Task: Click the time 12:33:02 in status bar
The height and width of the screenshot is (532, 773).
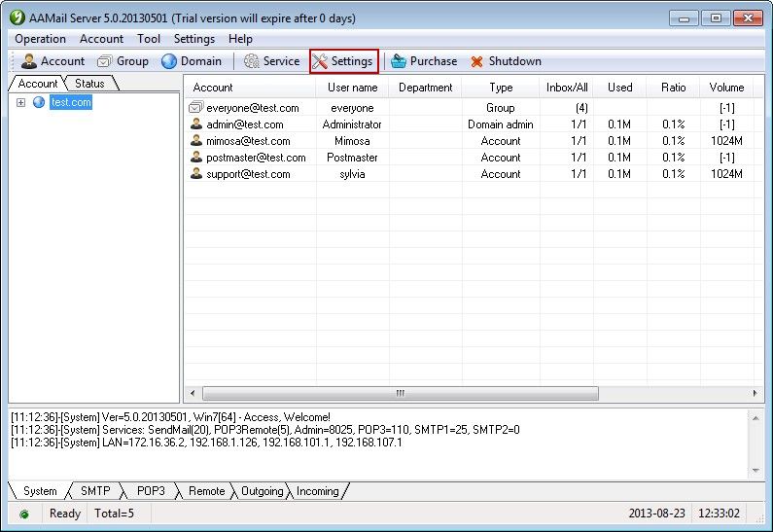Action: point(719,514)
